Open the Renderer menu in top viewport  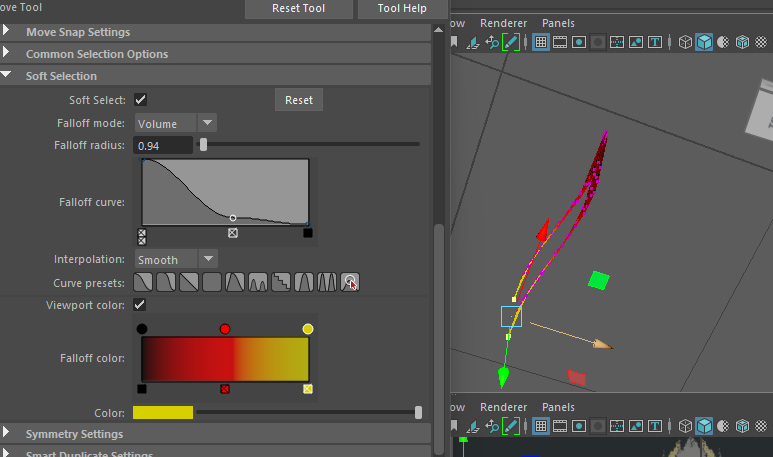(503, 23)
